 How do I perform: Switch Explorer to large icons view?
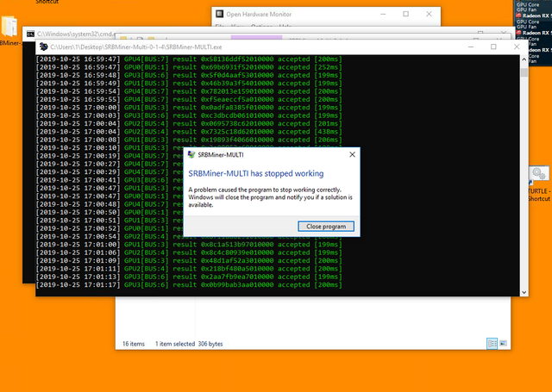point(503,344)
